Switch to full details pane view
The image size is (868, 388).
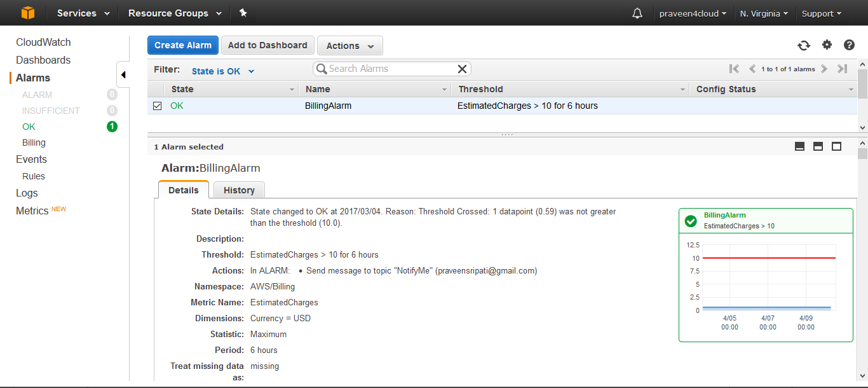836,146
